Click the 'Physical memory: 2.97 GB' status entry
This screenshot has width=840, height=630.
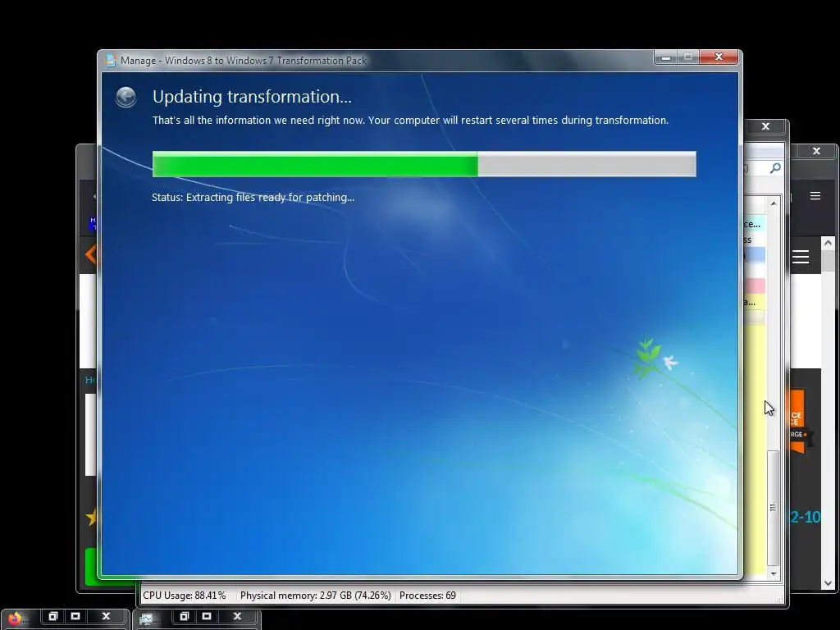tap(316, 596)
